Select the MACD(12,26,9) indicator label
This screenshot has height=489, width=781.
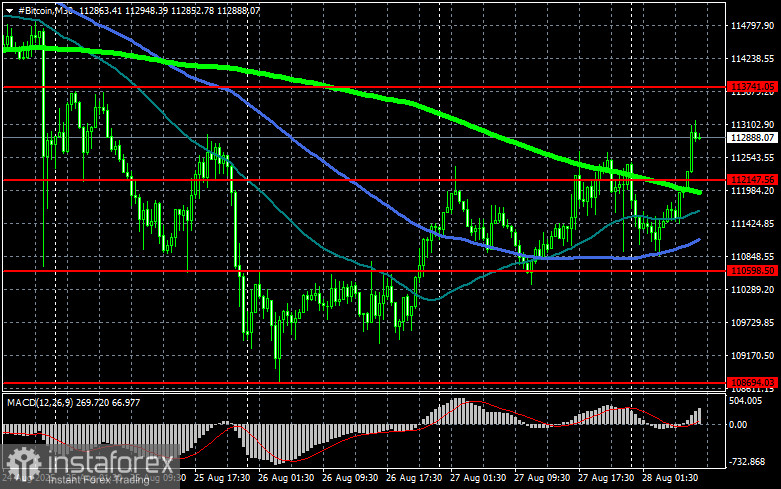pos(39,402)
